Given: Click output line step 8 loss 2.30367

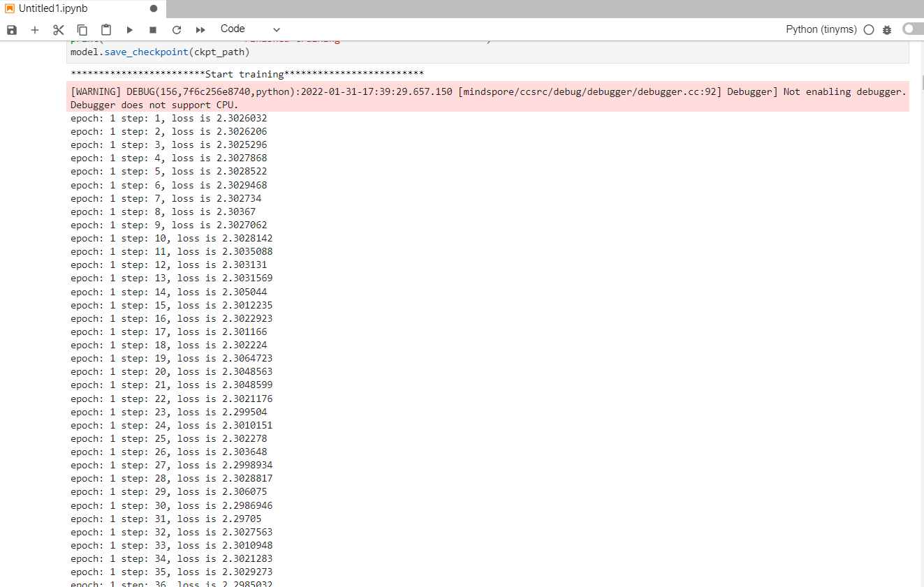Looking at the screenshot, I should (x=163, y=211).
